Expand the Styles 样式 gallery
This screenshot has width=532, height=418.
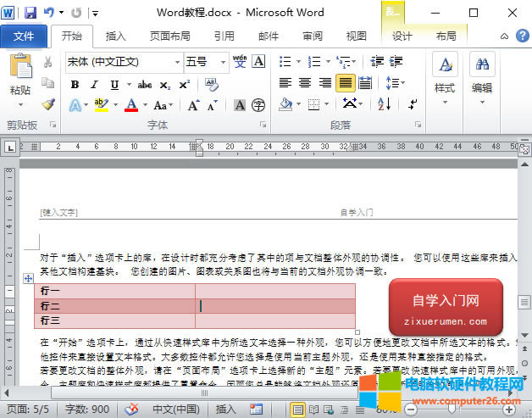coord(445,79)
